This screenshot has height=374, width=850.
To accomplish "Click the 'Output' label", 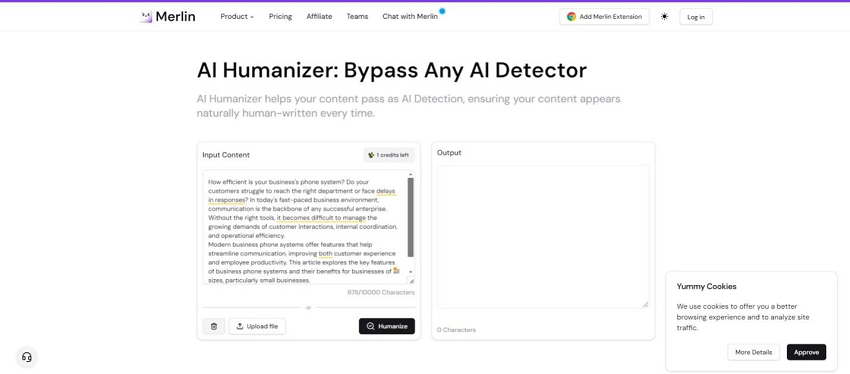I will coord(449,153).
